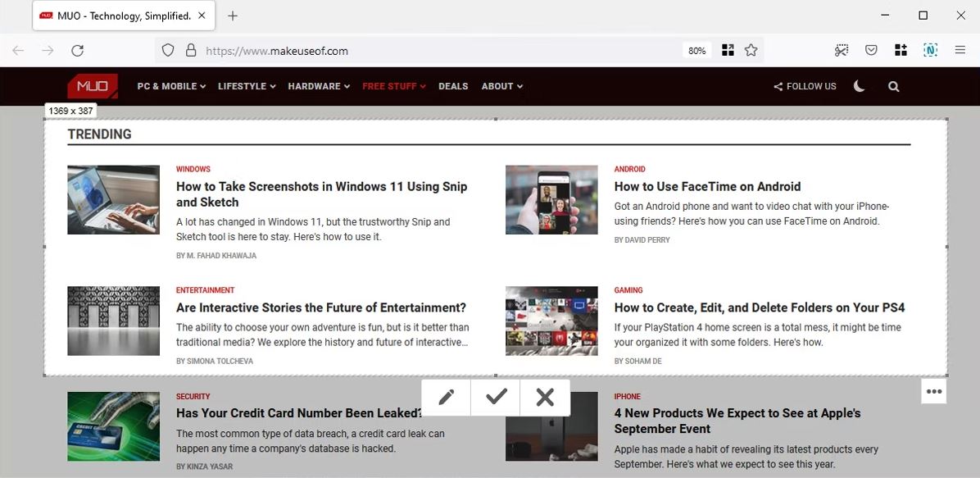Image resolution: width=980 pixels, height=478 pixels.
Task: Click the padlock site security icon
Action: pyautogui.click(x=191, y=51)
